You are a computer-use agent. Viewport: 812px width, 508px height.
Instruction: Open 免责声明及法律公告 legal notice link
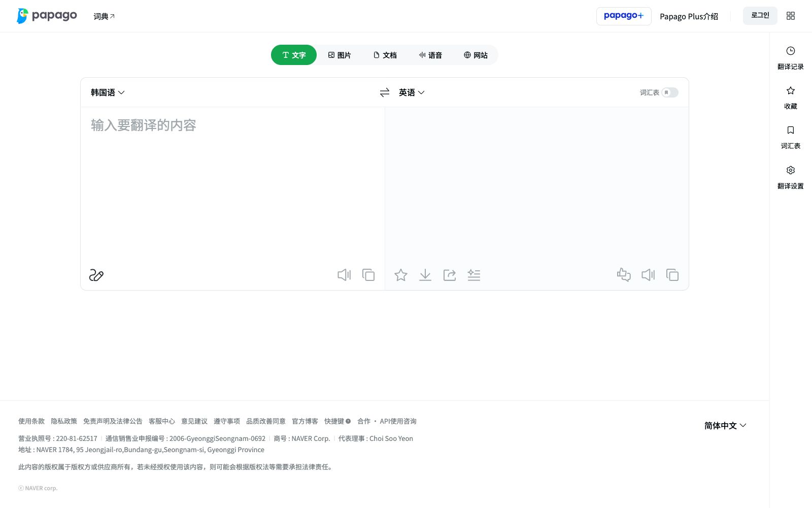pyautogui.click(x=113, y=421)
